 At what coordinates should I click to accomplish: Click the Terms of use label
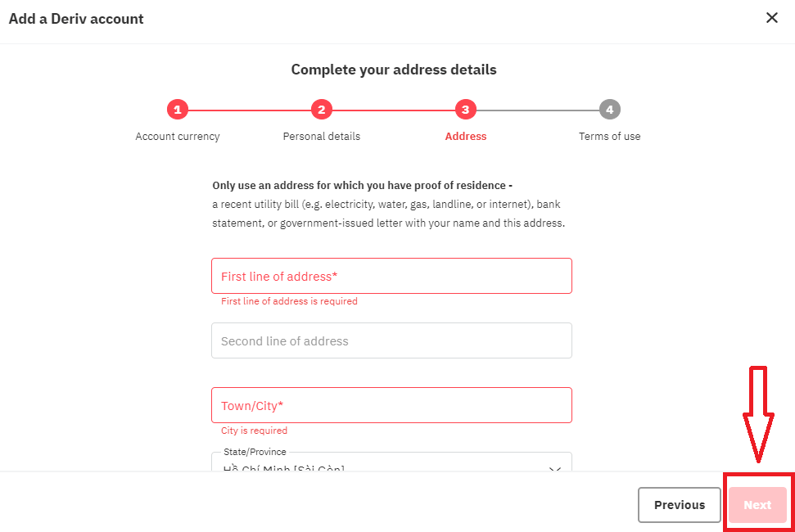click(609, 136)
